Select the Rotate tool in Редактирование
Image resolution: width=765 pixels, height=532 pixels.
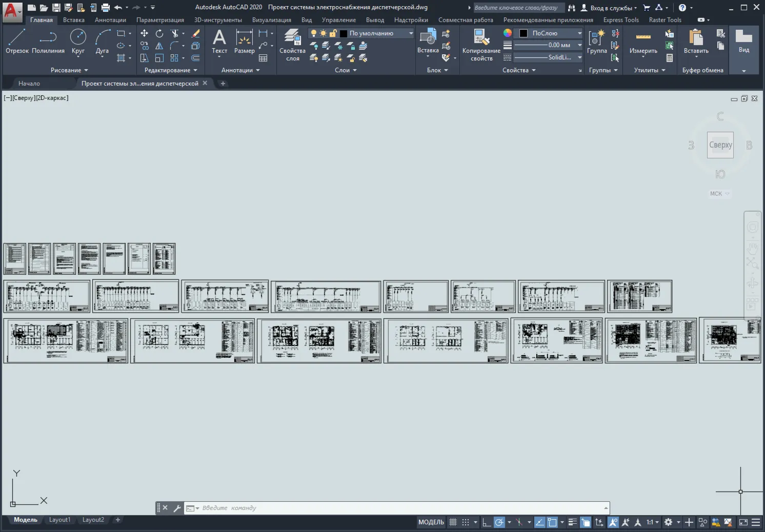coord(159,33)
